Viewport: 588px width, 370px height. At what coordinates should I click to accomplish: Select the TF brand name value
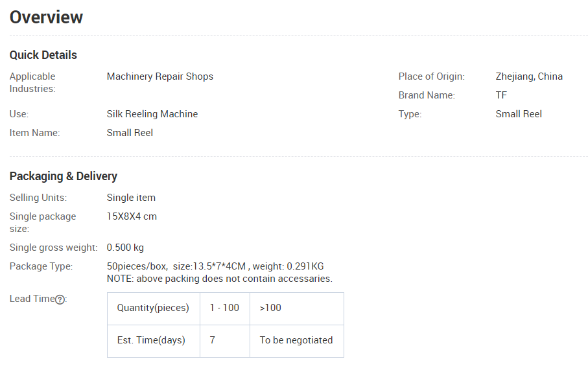point(501,95)
